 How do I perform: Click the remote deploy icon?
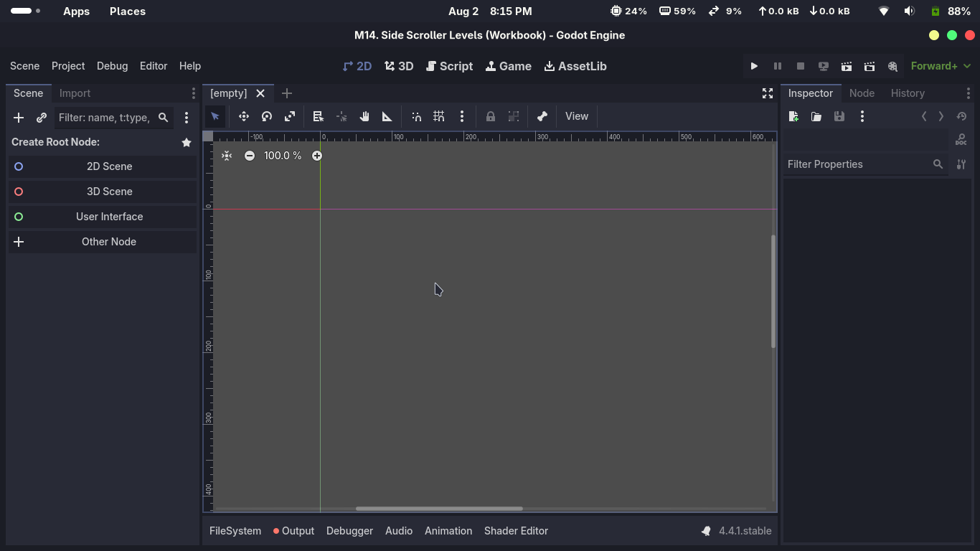[x=824, y=66]
